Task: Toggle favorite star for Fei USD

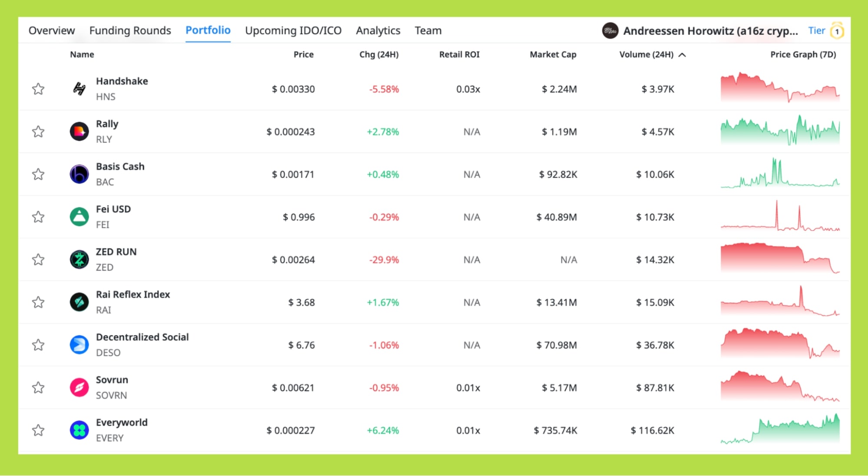Action: (38, 217)
